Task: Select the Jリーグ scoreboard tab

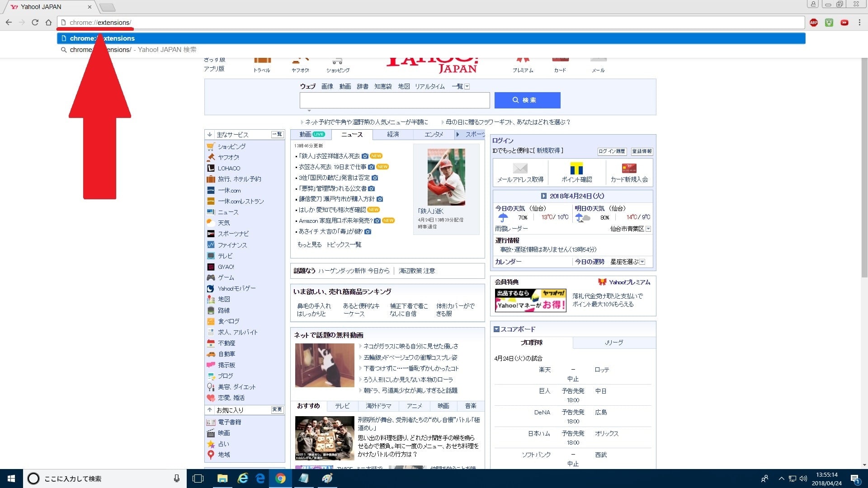Action: [x=614, y=343]
